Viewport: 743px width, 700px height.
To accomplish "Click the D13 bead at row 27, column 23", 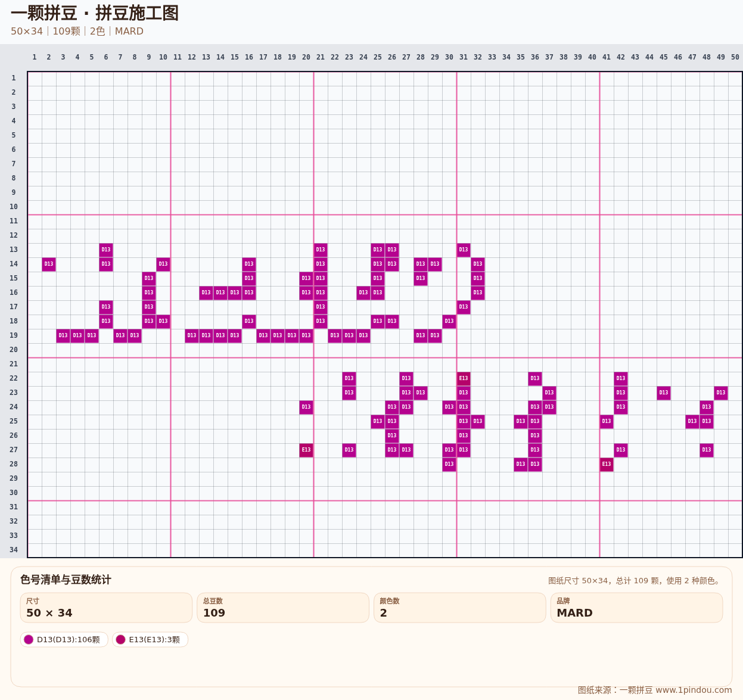I will tap(349, 450).
